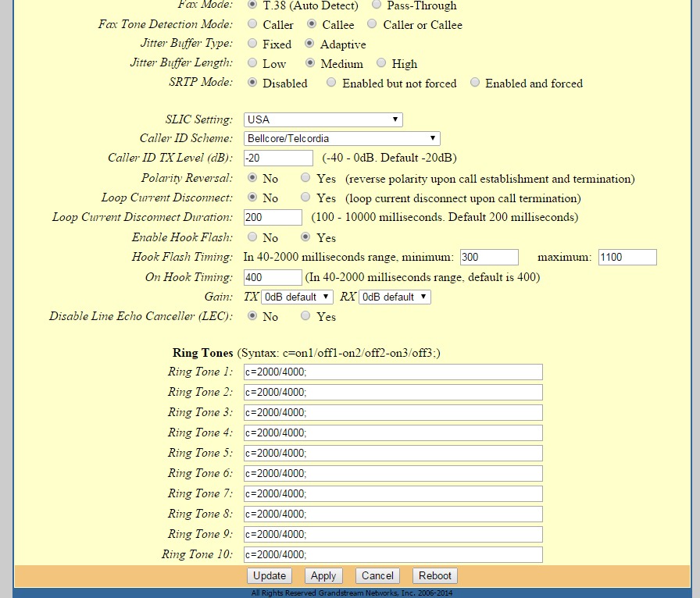Click the 'All Rights Reserved Grandstream Networks' footer text
The image size is (700, 598).
pos(352,593)
